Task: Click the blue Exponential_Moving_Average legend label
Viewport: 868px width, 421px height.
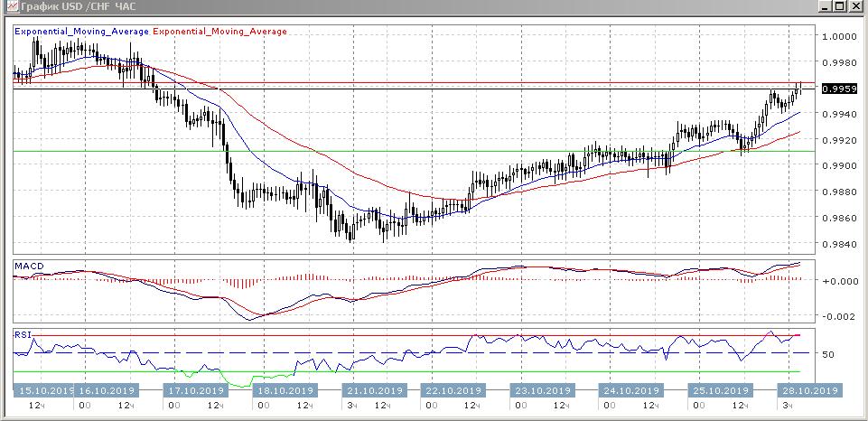Action: [x=81, y=32]
